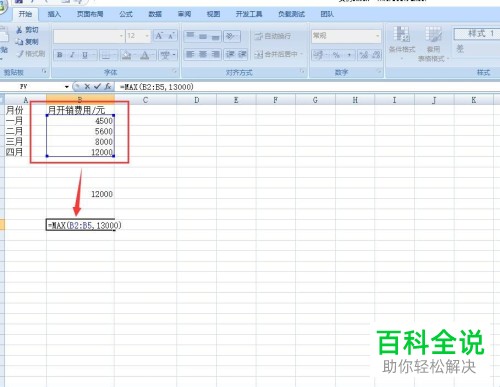Toggle bold formatting (B)
This screenshot has width=500, height=387.
[60, 55]
